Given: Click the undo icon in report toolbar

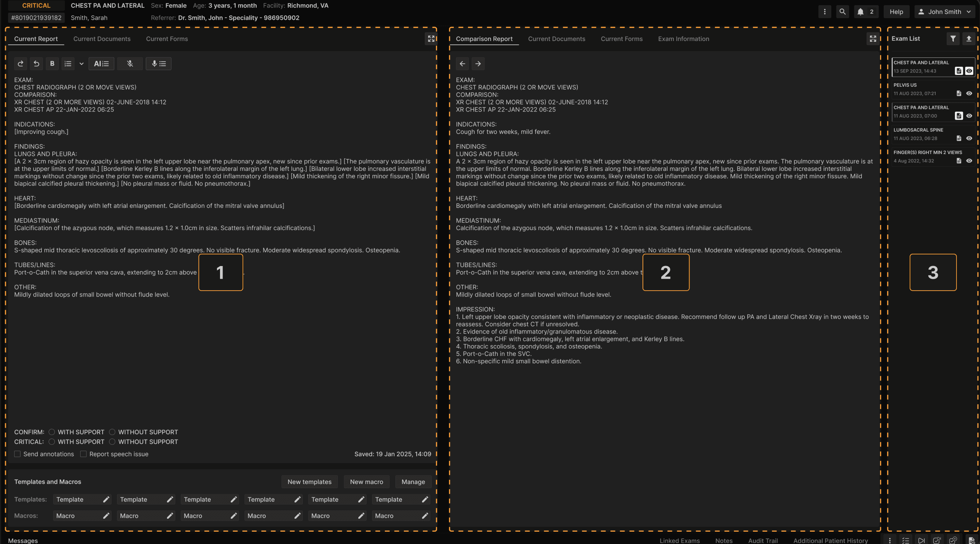Looking at the screenshot, I should click(37, 63).
